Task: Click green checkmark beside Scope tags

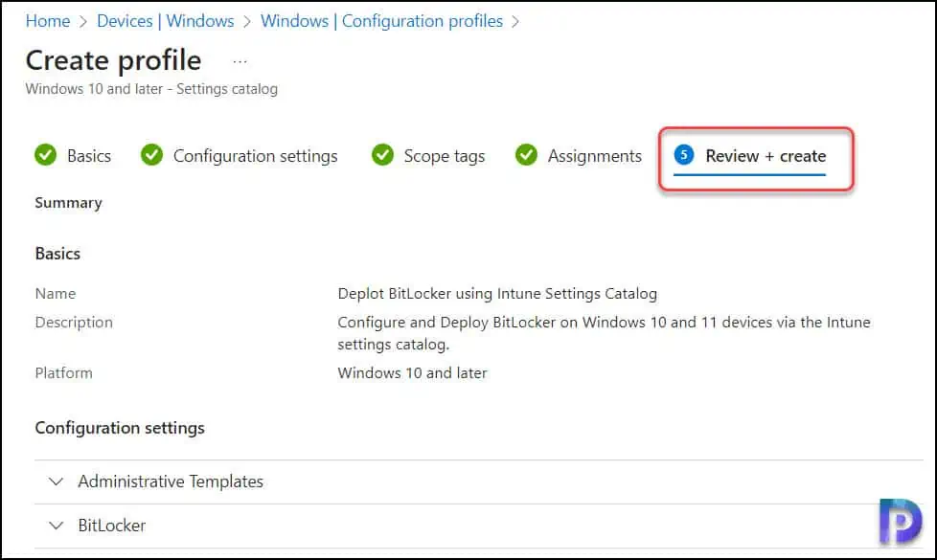Action: pos(382,155)
